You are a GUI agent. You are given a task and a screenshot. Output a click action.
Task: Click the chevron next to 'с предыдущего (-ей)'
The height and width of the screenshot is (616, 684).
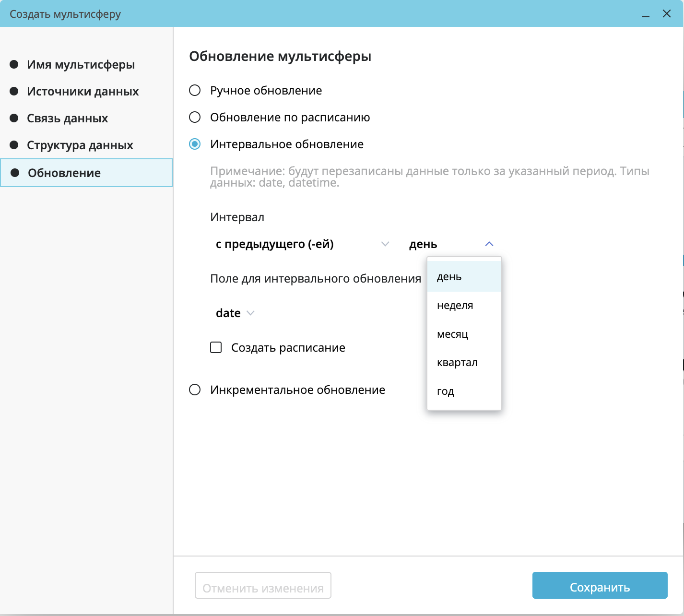pos(385,244)
